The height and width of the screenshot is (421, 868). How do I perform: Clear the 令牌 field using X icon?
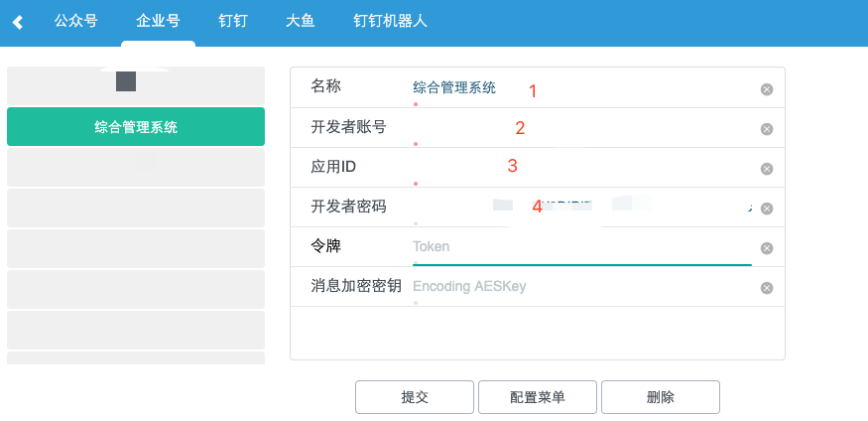(766, 248)
